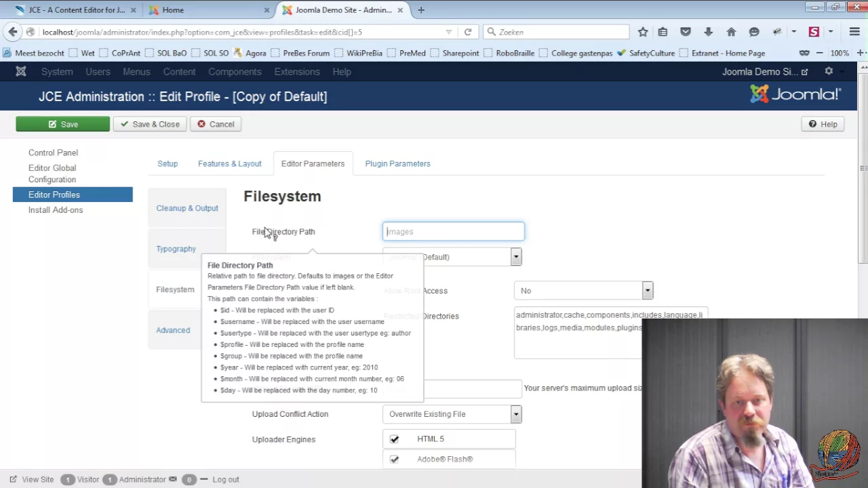Click the Save & Close button
Viewport: 868px width, 488px height.
[150, 124]
